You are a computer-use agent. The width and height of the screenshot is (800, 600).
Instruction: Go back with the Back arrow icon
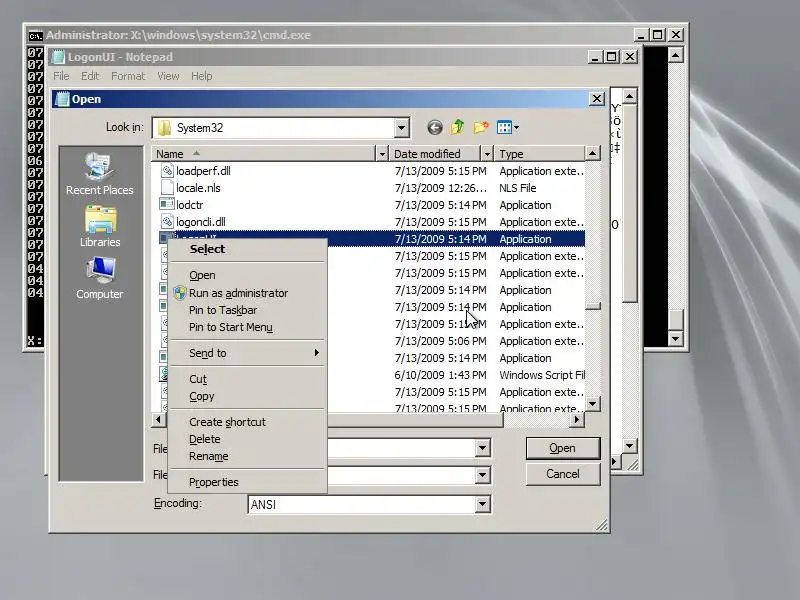(x=435, y=128)
